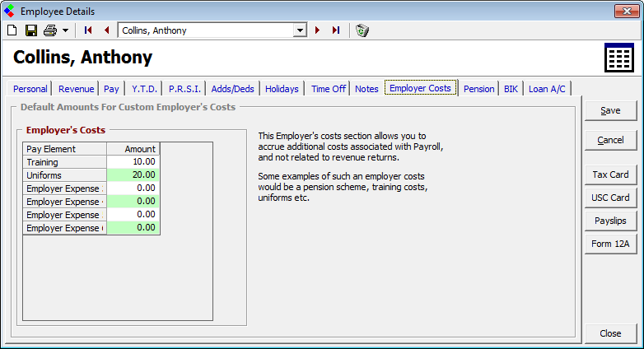Click the recycle bin delete icon
Screen dimensions: 644x349
362,30
